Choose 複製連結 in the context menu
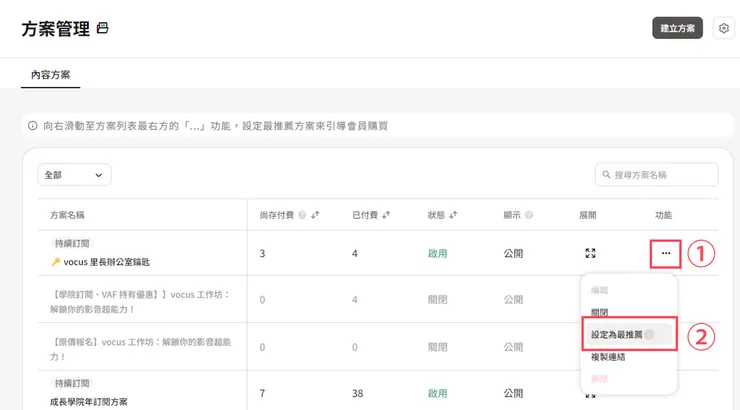 coord(608,357)
